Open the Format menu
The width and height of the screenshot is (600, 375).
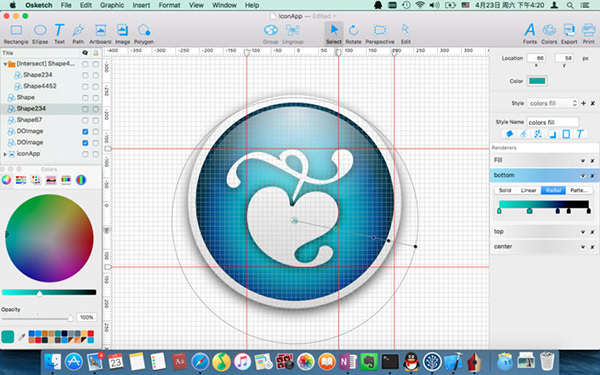pyautogui.click(x=169, y=5)
